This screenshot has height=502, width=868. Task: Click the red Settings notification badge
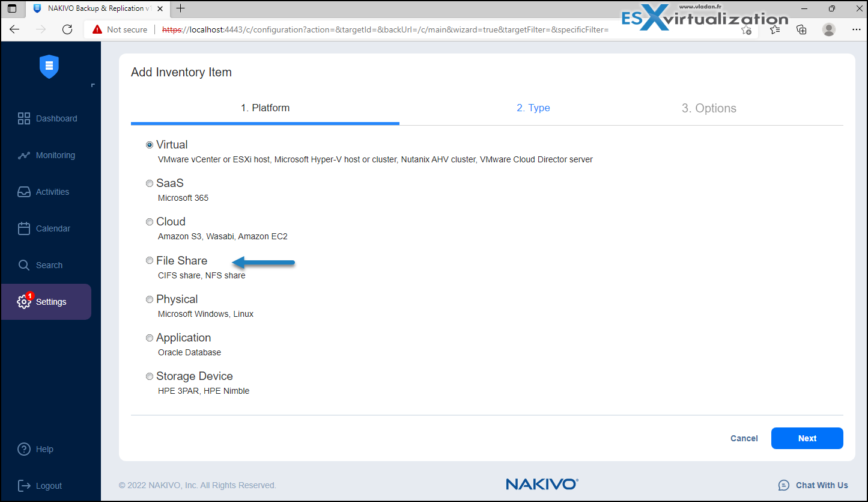(x=30, y=296)
